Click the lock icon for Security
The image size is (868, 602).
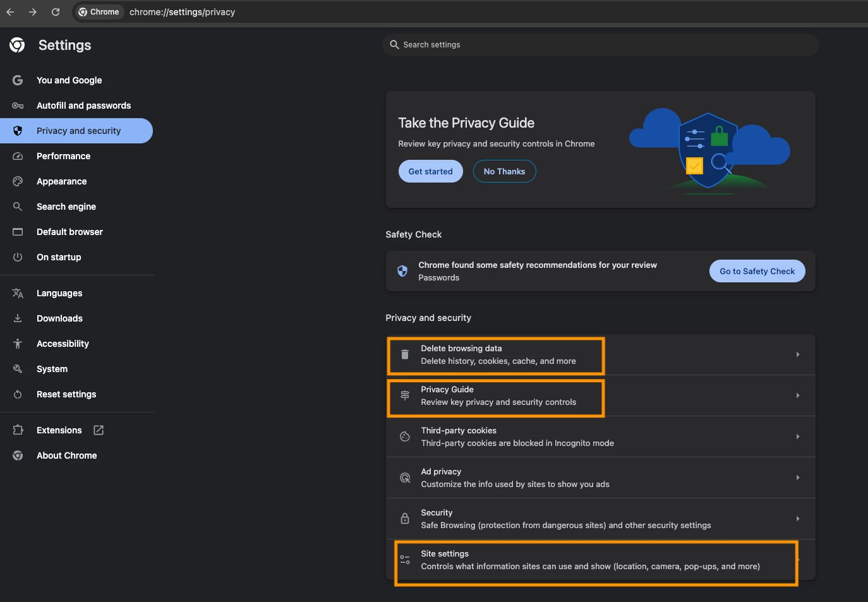tap(405, 519)
